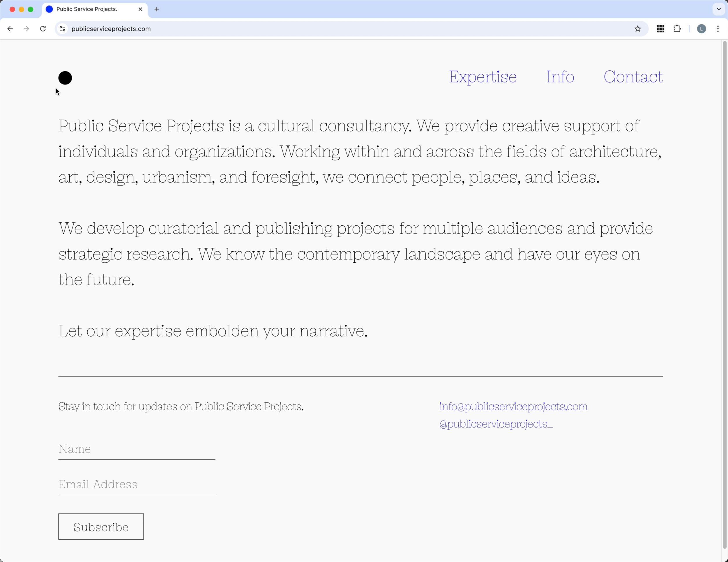Click the Email Address field
This screenshot has width=728, height=562.
(137, 484)
